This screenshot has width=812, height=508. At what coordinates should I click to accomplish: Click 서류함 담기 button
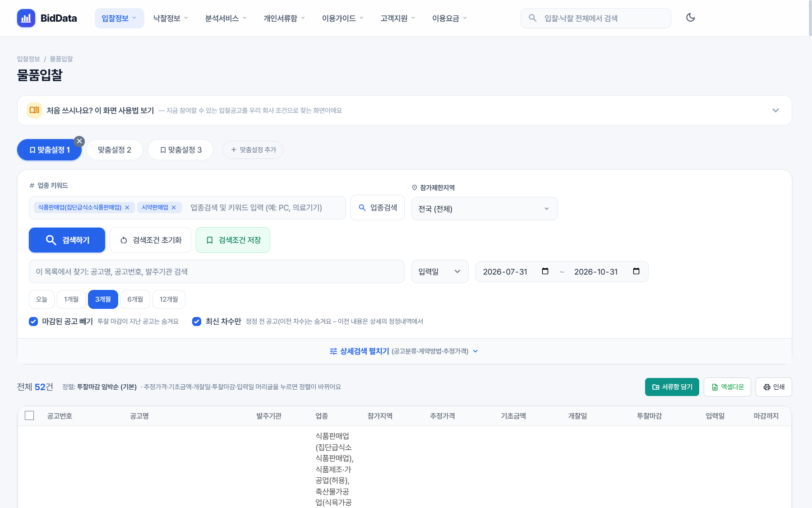click(672, 387)
